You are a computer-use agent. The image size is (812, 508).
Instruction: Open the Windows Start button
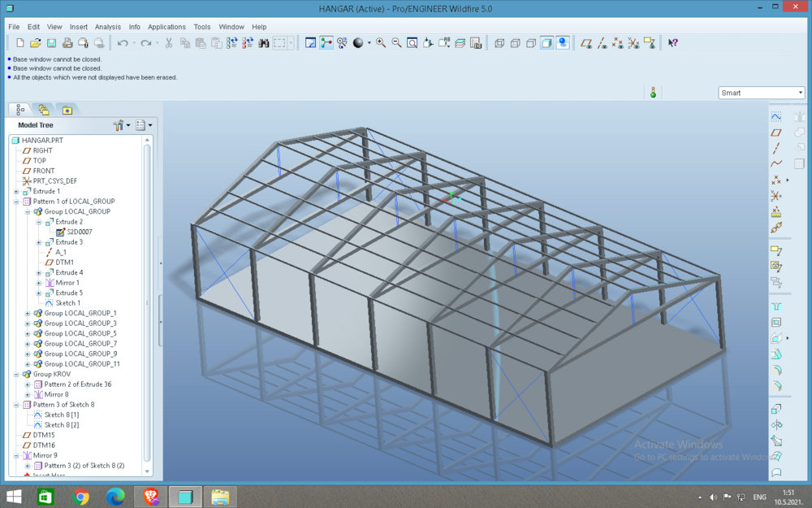click(14, 497)
